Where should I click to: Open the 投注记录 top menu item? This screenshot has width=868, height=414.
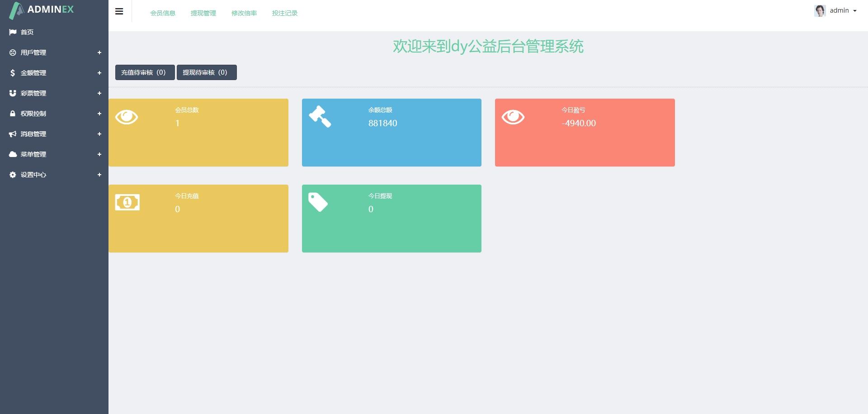285,13
